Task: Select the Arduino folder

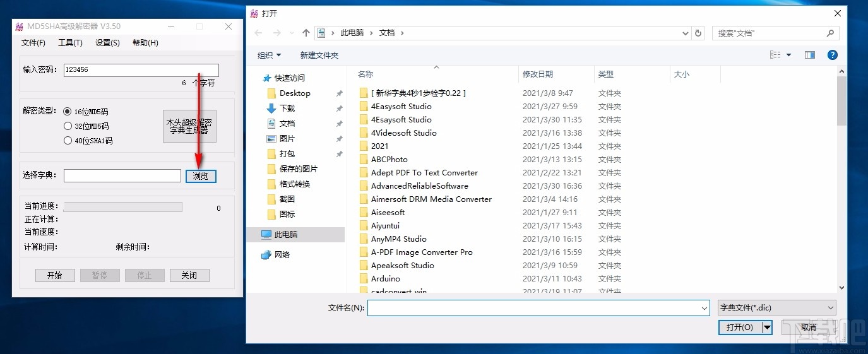Action: coord(385,279)
